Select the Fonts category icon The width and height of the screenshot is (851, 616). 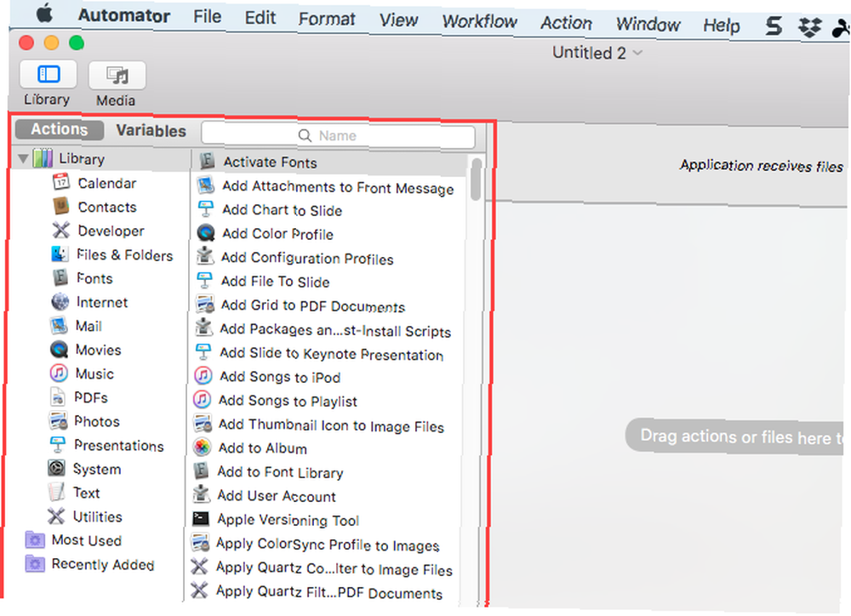pos(60,277)
